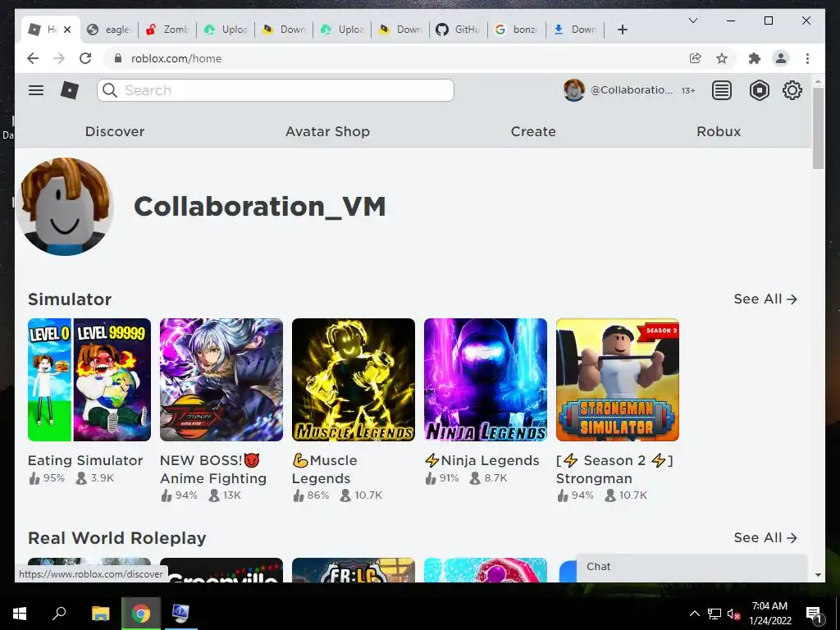Open the Roblox hamburger navigation menu

point(36,90)
